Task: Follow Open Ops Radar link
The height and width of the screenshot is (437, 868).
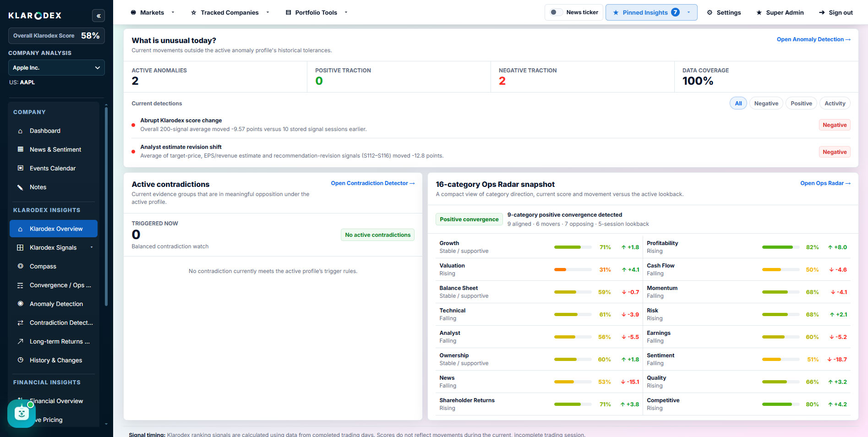Action: pos(825,183)
